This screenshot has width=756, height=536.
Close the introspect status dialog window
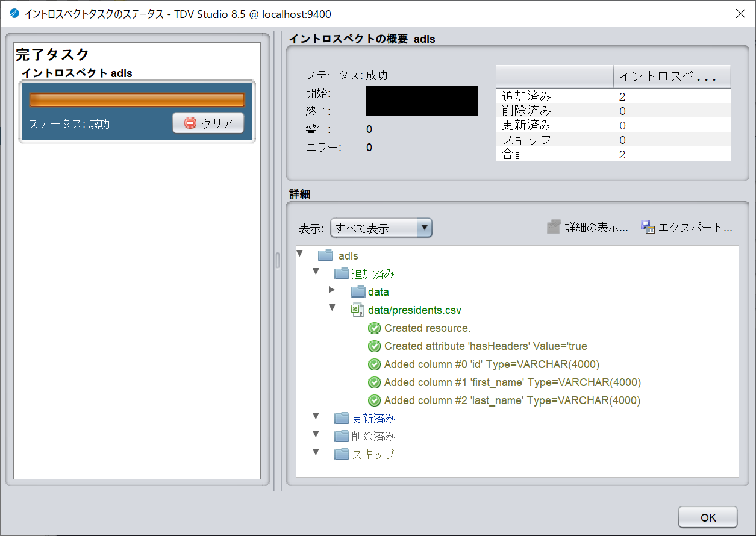(740, 13)
